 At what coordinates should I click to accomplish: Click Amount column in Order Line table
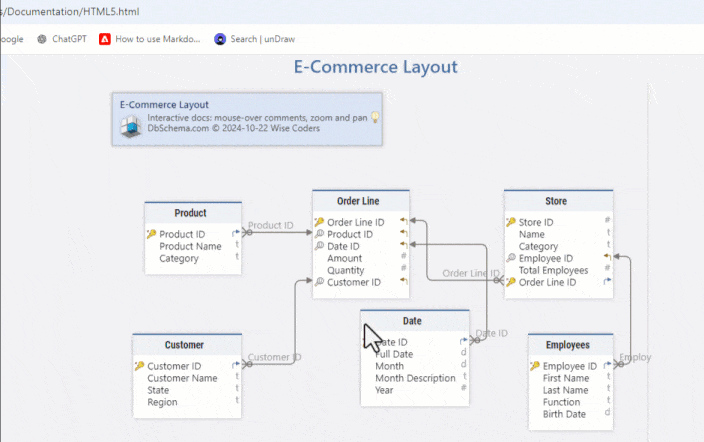point(344,258)
